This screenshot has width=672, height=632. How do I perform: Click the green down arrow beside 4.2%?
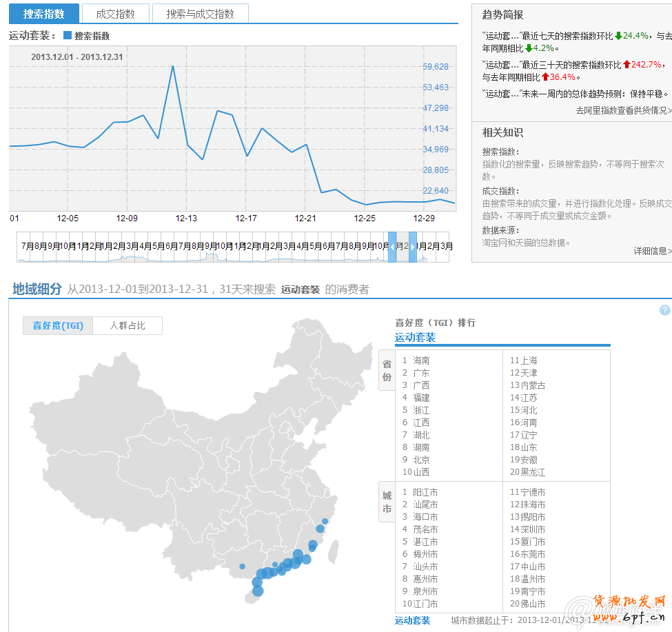529,48
